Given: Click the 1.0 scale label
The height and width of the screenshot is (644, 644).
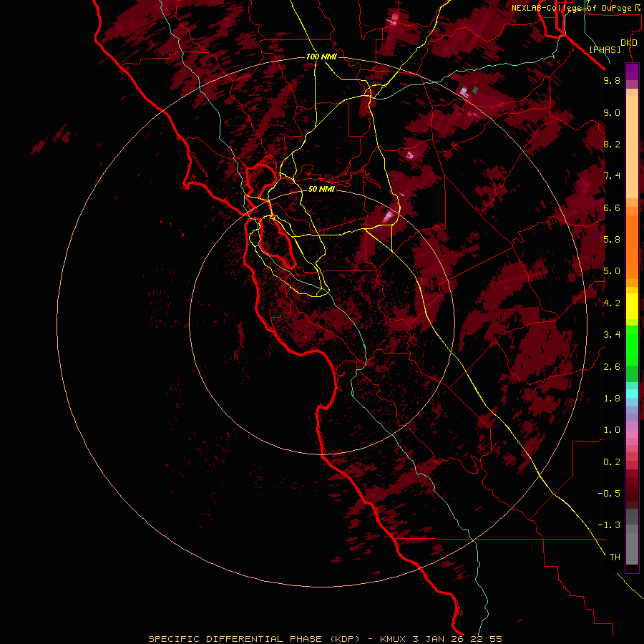Looking at the screenshot, I should 612,430.
